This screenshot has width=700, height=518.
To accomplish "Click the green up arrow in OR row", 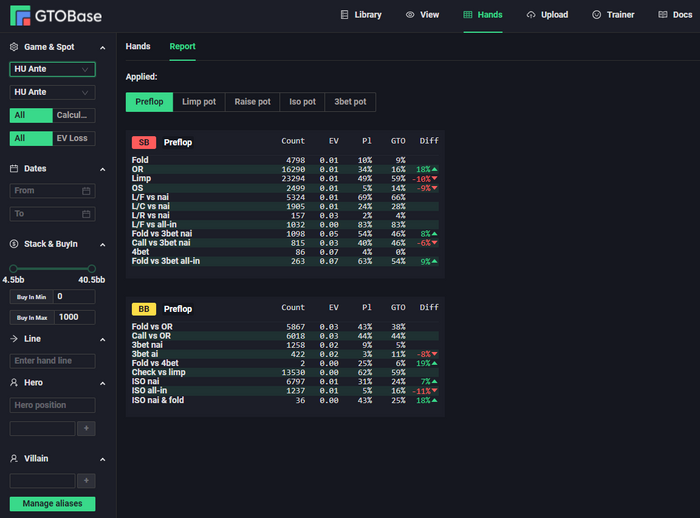I will tap(434, 169).
